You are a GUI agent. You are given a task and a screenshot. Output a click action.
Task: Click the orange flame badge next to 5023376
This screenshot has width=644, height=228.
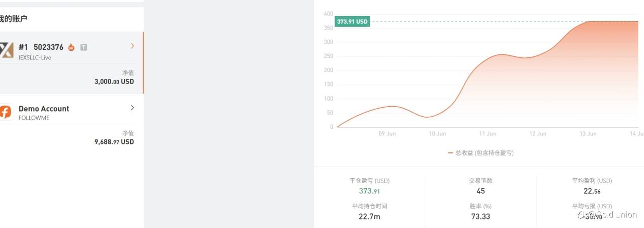pos(71,47)
